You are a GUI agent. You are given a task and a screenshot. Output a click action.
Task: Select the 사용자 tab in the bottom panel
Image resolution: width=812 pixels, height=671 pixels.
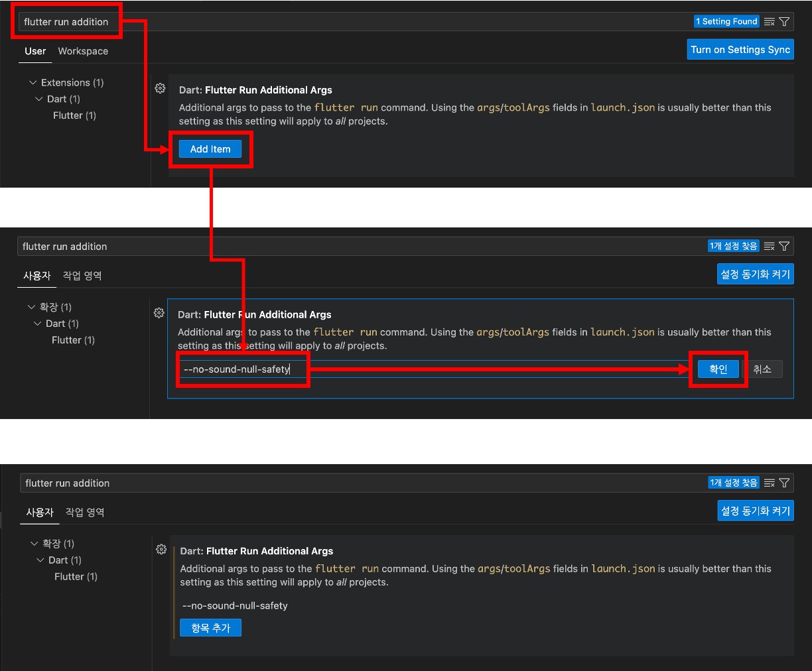coord(39,513)
